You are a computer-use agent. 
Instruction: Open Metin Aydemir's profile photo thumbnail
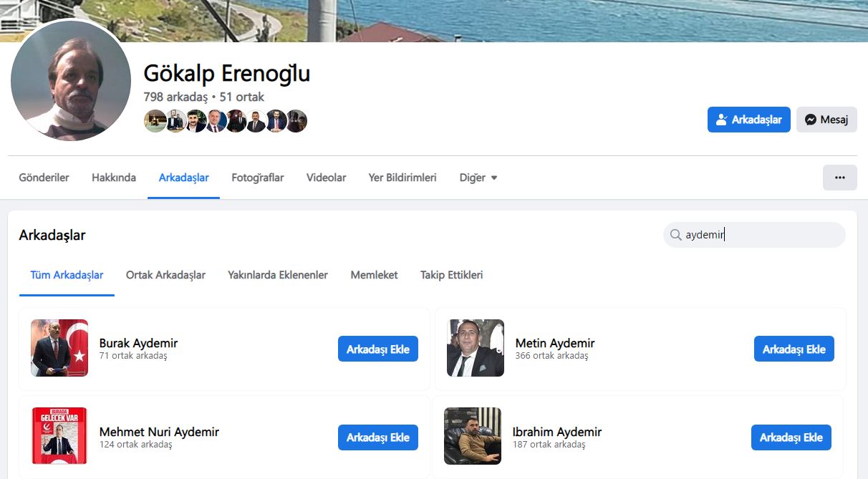tap(476, 348)
